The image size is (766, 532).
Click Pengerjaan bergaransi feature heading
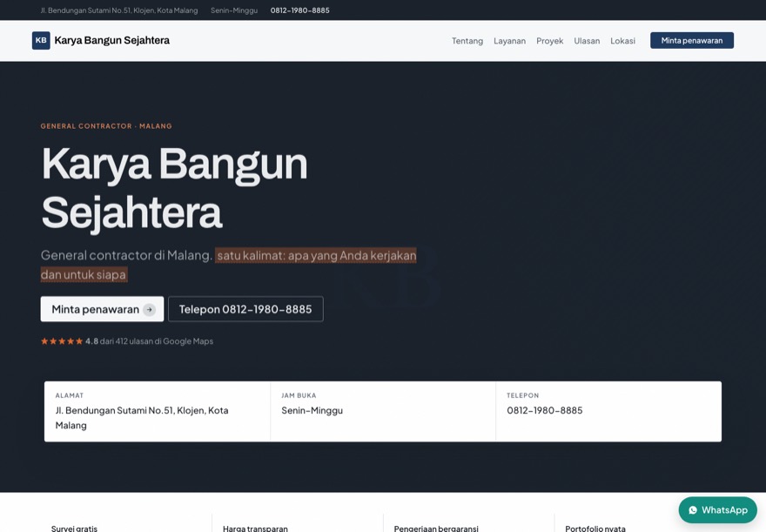[x=436, y=529]
